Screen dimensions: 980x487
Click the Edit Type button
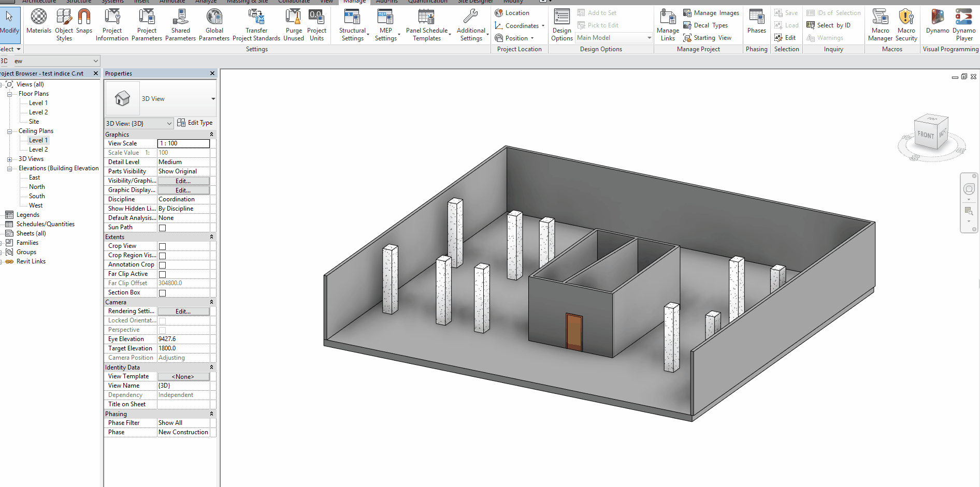(195, 123)
